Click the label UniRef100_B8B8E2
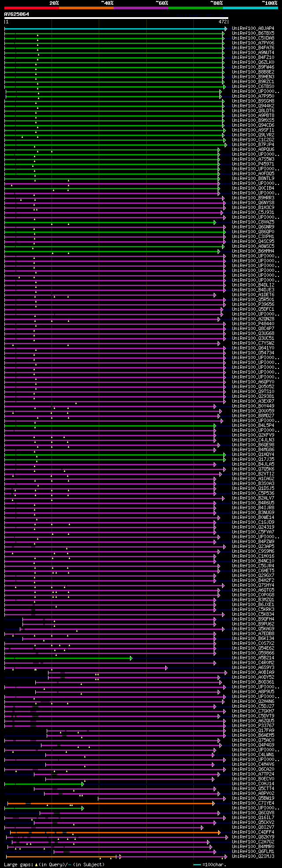The height and width of the screenshot is (868, 282). coord(253,72)
